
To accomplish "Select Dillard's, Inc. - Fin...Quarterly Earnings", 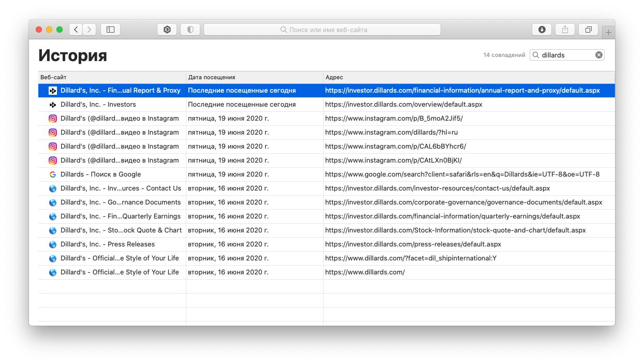I will [x=121, y=216].
